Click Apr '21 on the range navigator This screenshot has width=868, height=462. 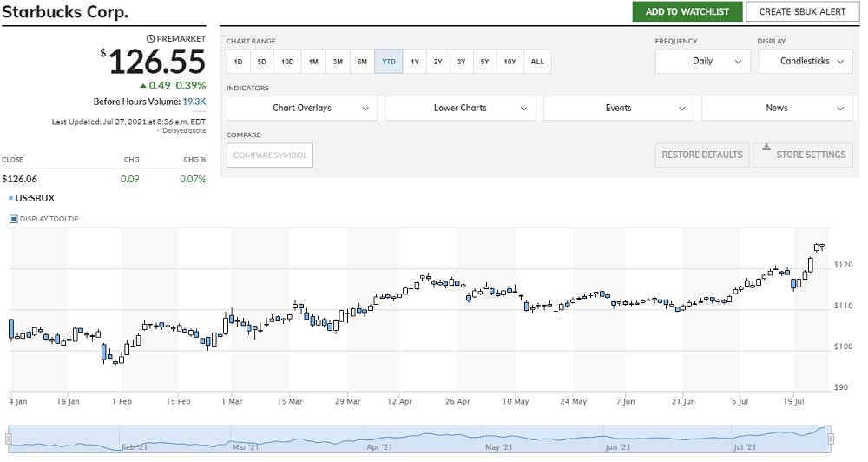click(x=379, y=447)
